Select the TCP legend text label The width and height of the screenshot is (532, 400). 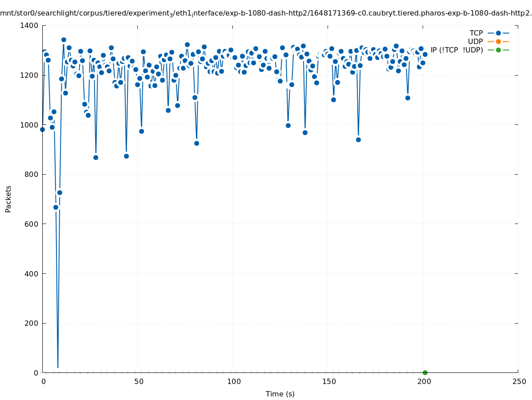[476, 33]
